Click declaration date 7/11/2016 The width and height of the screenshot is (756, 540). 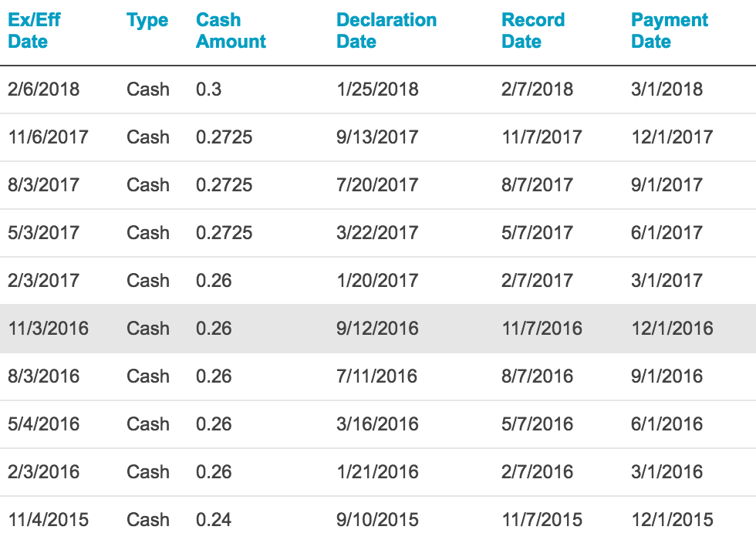(377, 376)
